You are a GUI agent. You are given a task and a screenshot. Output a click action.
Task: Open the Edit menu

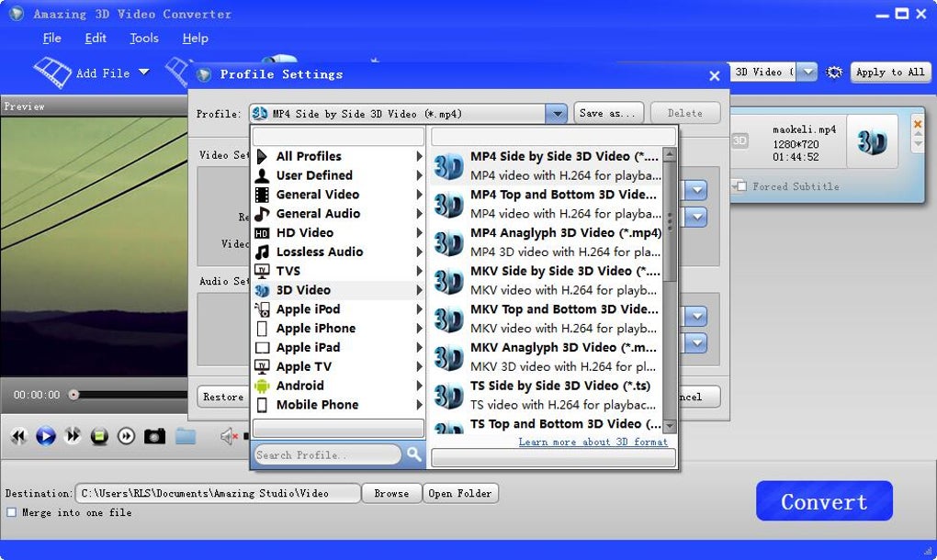pyautogui.click(x=96, y=39)
